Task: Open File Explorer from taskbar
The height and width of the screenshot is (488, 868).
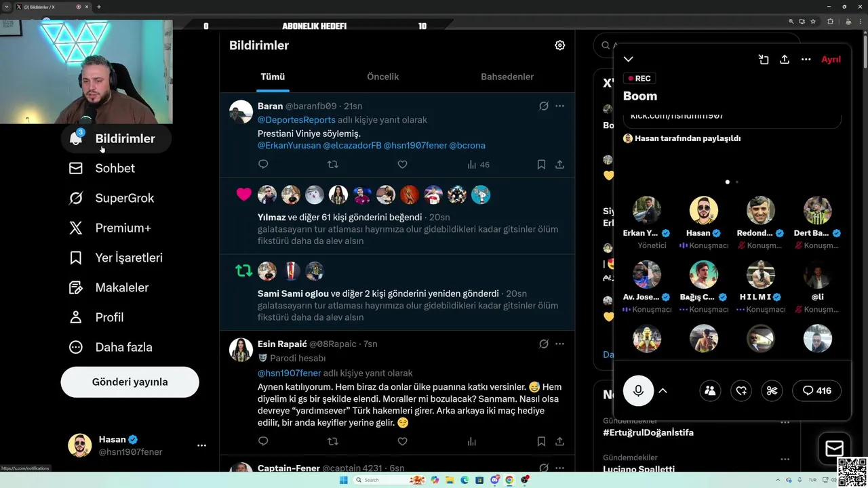Action: click(450, 480)
